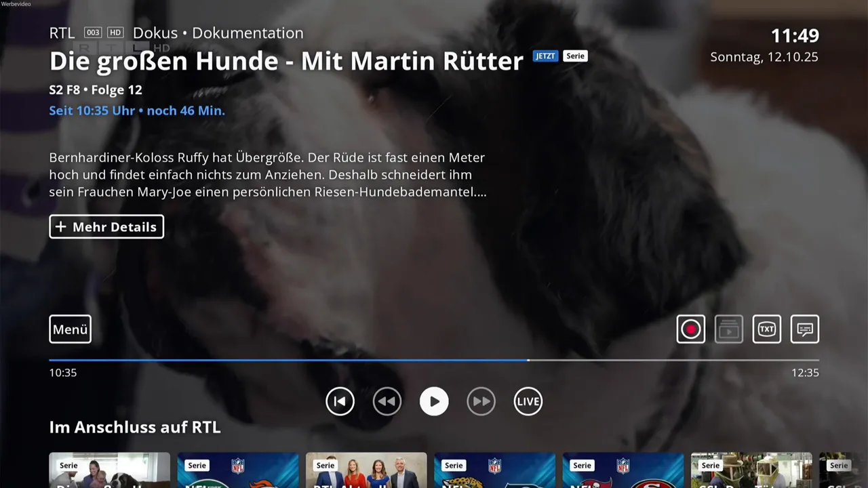Start recording the current program

(x=690, y=329)
